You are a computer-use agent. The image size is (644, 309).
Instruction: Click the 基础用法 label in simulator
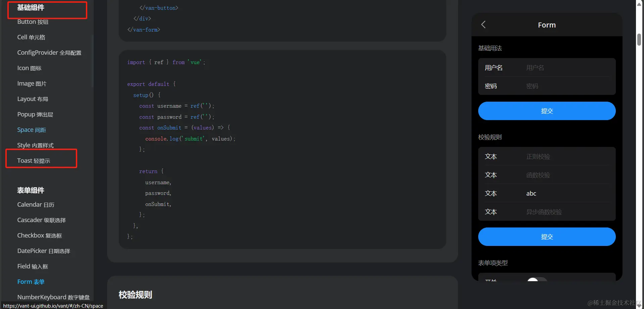(490, 48)
